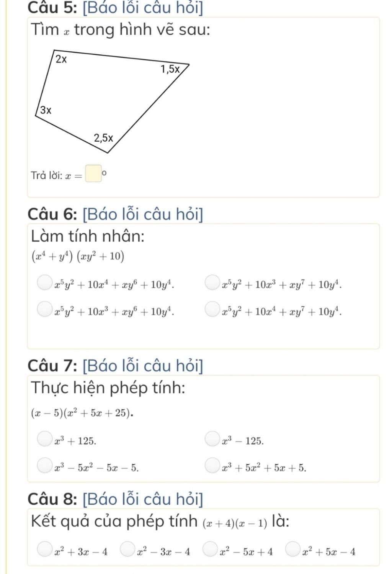Click the expression (x⁴+y⁴)(xy²+10)
This screenshot has height=574, width=392.
(78, 257)
